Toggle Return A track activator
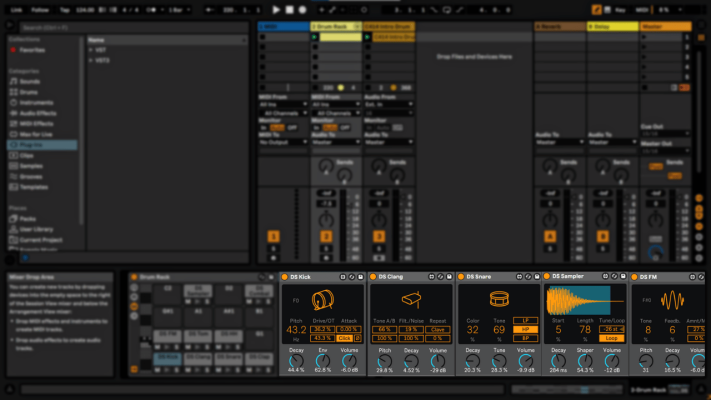Screen dimensions: 711x400 (x=550, y=236)
